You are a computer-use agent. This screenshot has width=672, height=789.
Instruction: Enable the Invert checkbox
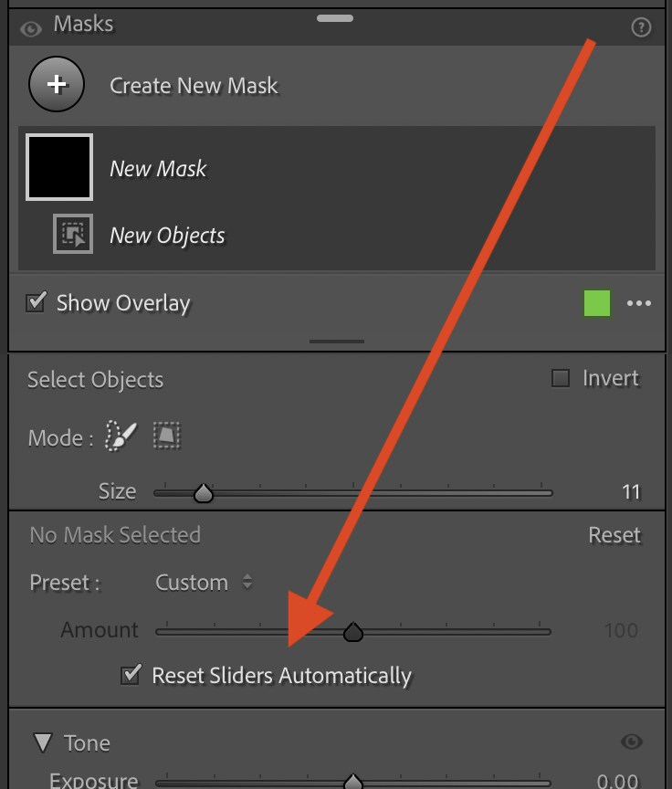click(x=560, y=377)
